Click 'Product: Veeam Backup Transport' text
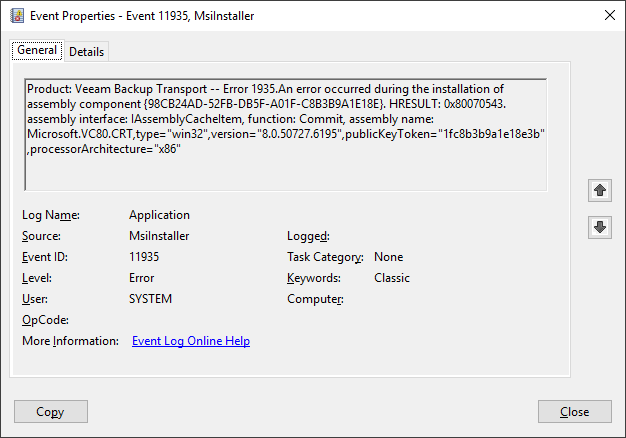Screen dimensions: 626x438 [x=117, y=89]
